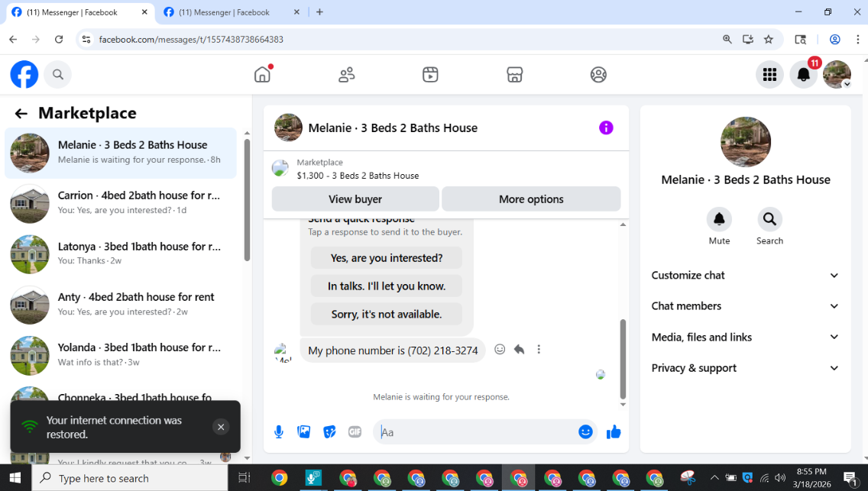Click the View buyer button

pyautogui.click(x=355, y=199)
